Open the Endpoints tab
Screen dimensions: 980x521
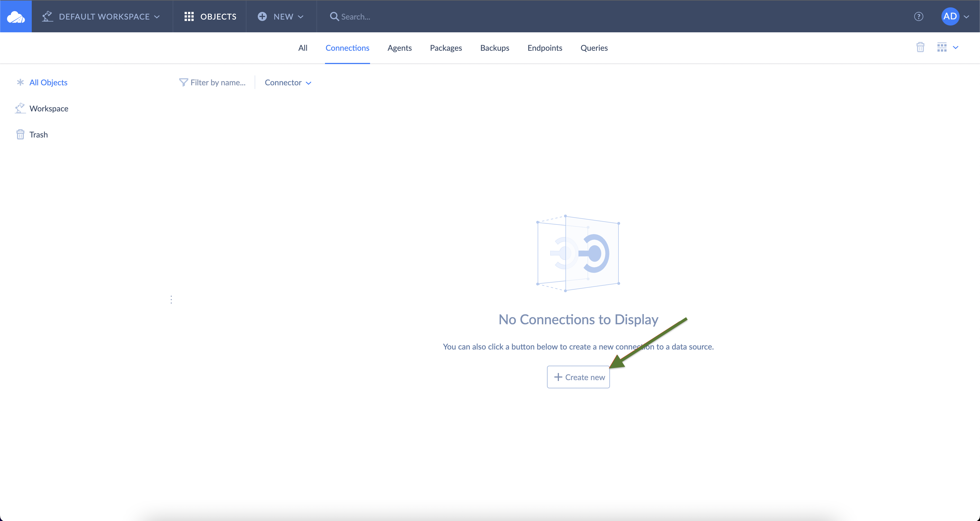click(x=544, y=48)
